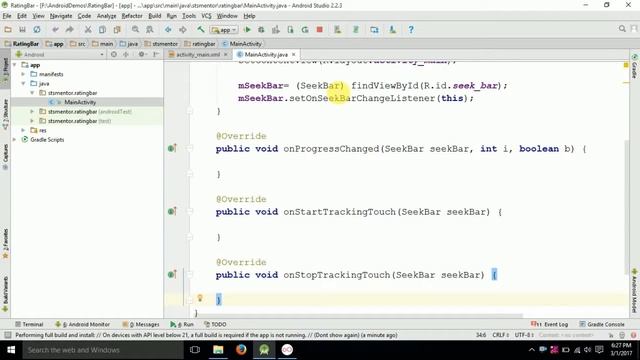Navigate back with the left arrow icon
Screen dimensions: 640x360
click(168, 29)
